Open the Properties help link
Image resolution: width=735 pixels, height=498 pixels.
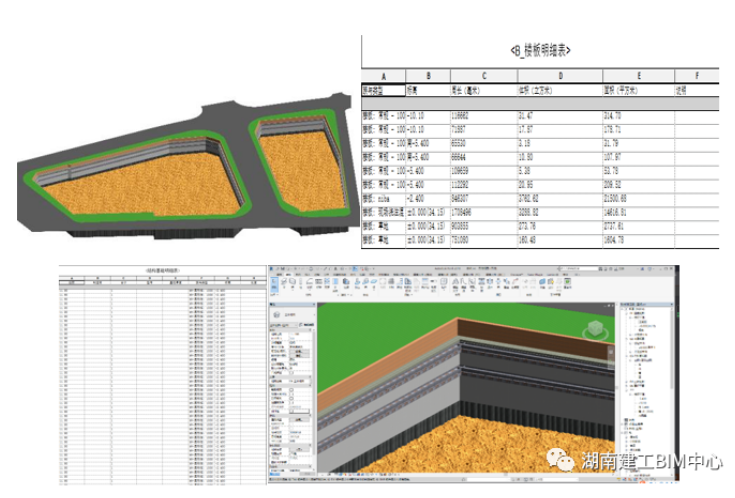[x=275, y=474]
